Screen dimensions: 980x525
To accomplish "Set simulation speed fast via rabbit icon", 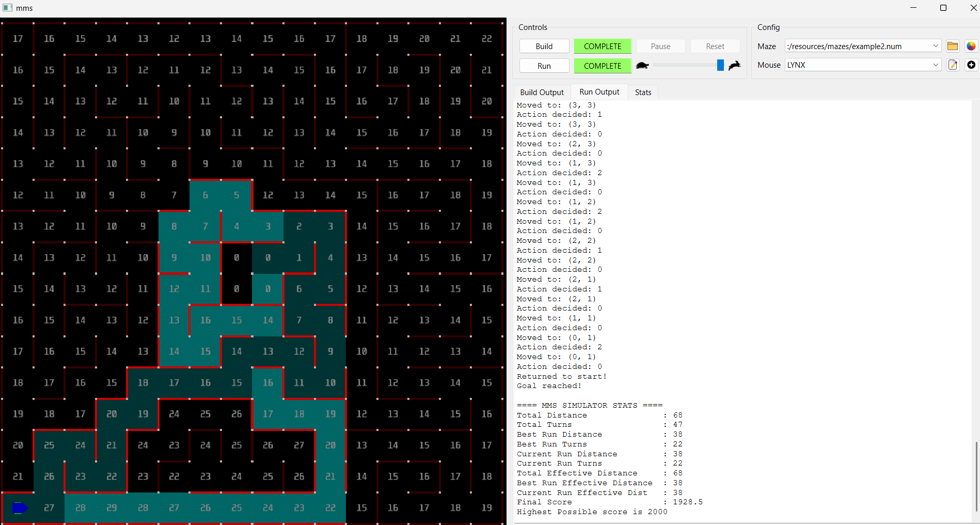I will point(734,65).
